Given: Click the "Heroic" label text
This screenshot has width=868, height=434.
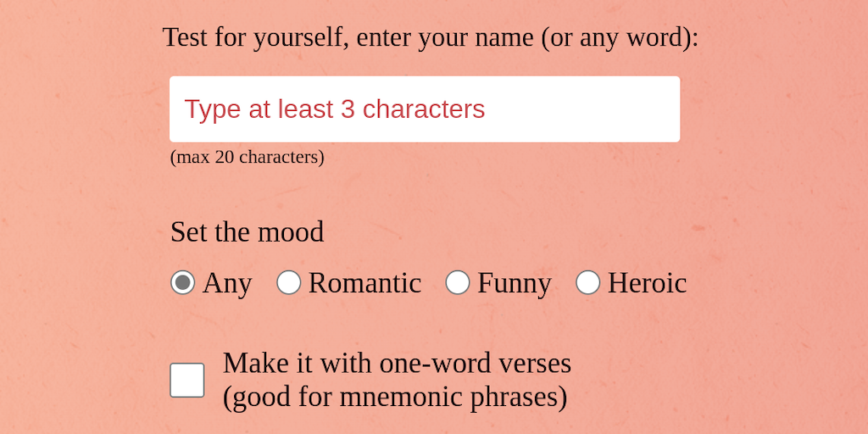Looking at the screenshot, I should click(647, 283).
